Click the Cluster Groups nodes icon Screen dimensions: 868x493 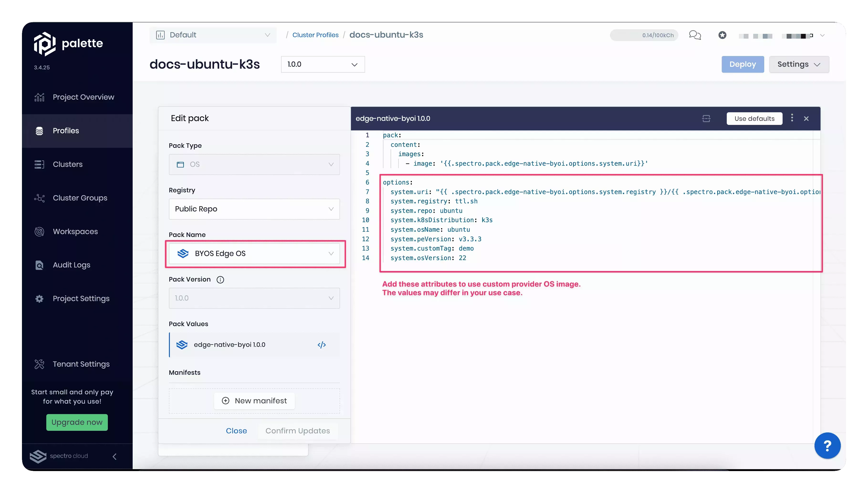(x=39, y=198)
